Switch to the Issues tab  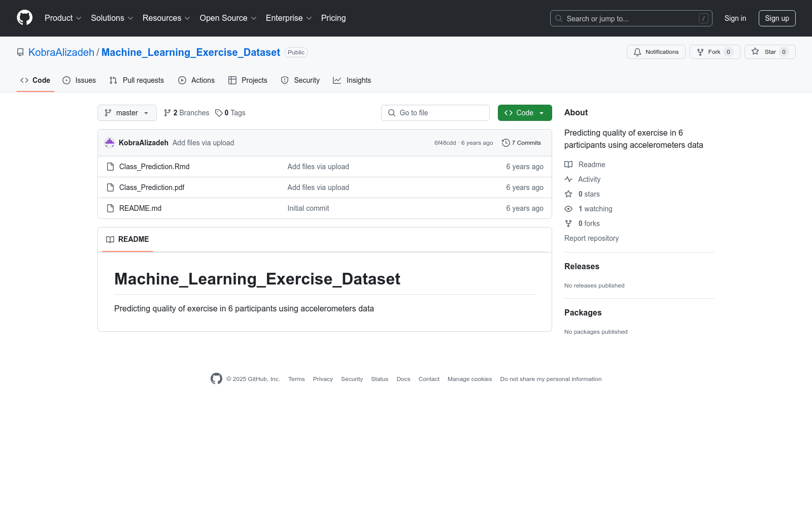click(x=79, y=80)
